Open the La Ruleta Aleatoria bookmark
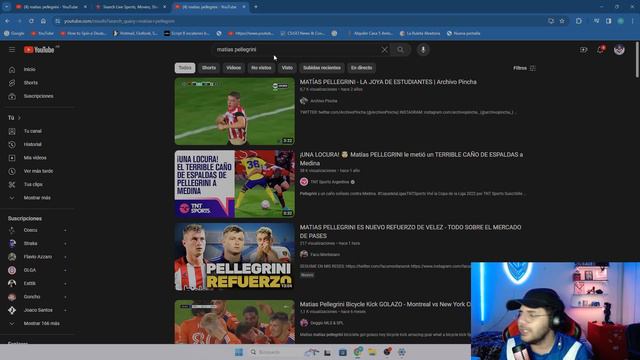 coord(420,33)
